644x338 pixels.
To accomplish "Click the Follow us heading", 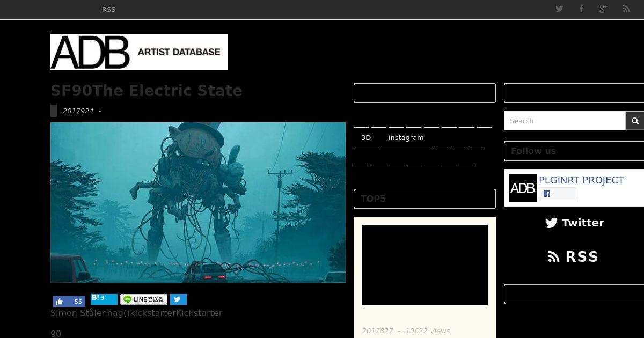I will click(x=533, y=151).
